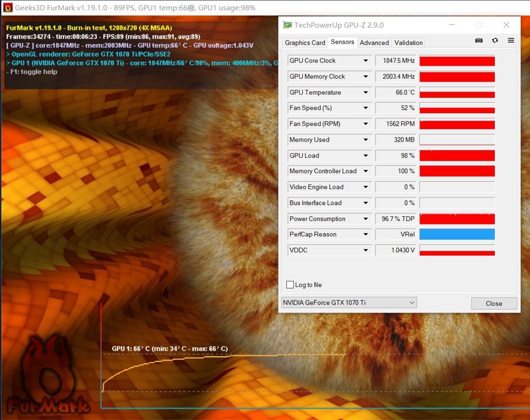
Task: Click the 1562 RPM fan value
Action: click(x=395, y=124)
